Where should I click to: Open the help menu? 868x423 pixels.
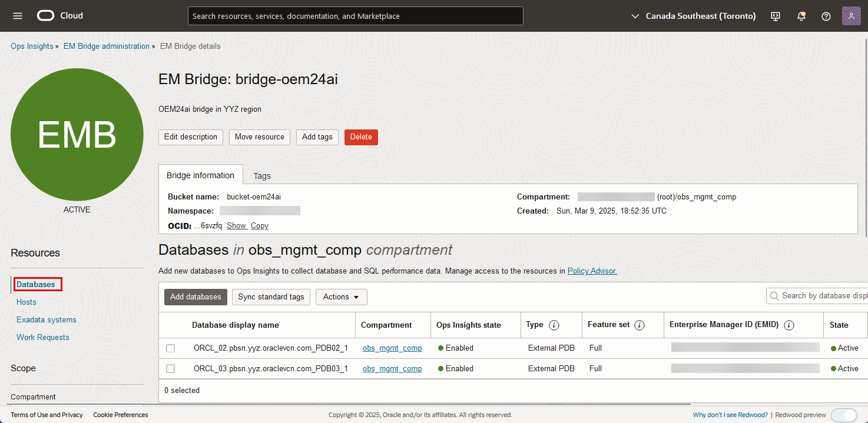[826, 16]
